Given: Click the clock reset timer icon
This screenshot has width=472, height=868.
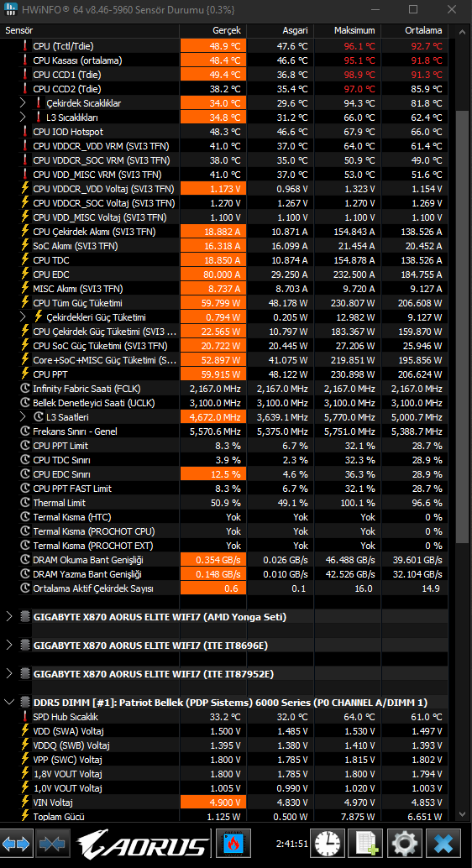Looking at the screenshot, I should coord(328,844).
